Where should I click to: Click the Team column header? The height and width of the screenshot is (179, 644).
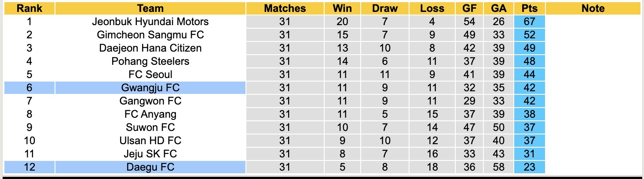tap(150, 8)
